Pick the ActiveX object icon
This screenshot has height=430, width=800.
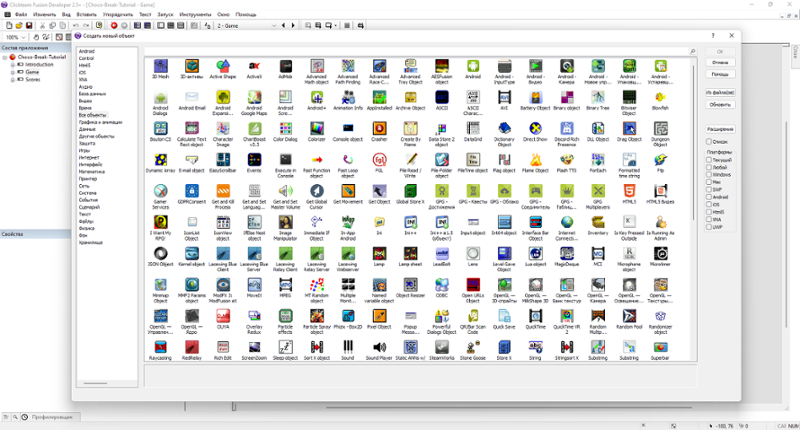(254, 66)
